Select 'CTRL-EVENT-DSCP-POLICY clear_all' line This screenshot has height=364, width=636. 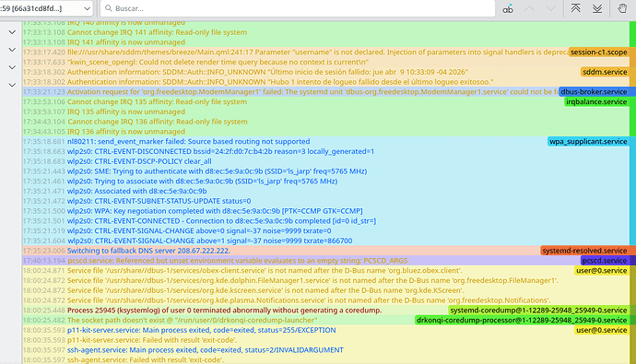[139, 161]
